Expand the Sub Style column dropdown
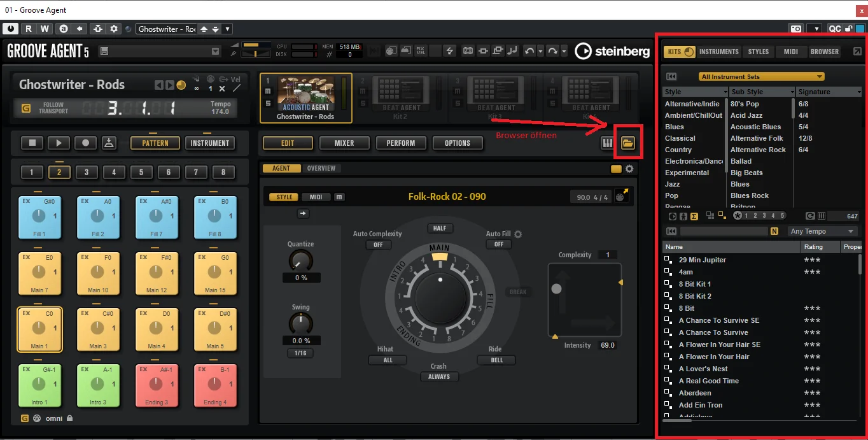Image resolution: width=868 pixels, height=440 pixels. pos(792,92)
